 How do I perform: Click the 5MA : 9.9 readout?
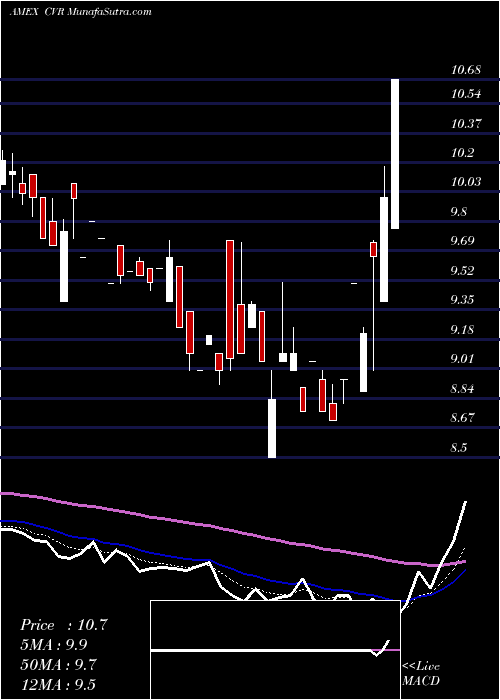tap(54, 645)
